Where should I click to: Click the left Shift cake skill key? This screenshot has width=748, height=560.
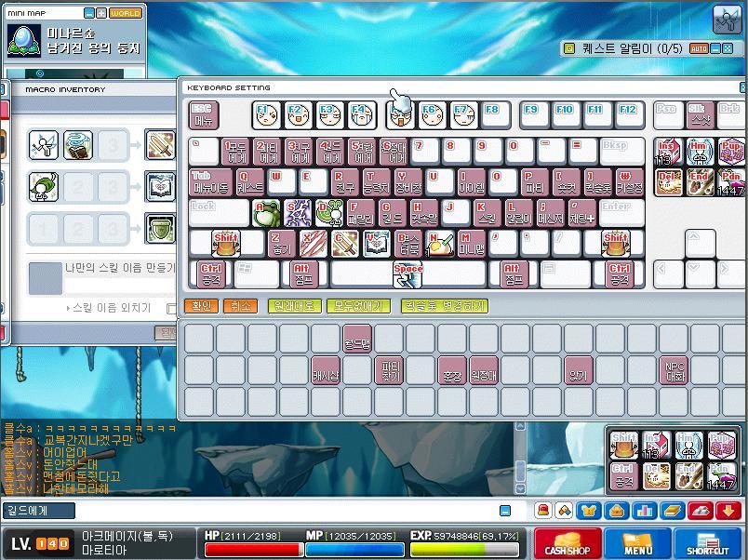226,244
